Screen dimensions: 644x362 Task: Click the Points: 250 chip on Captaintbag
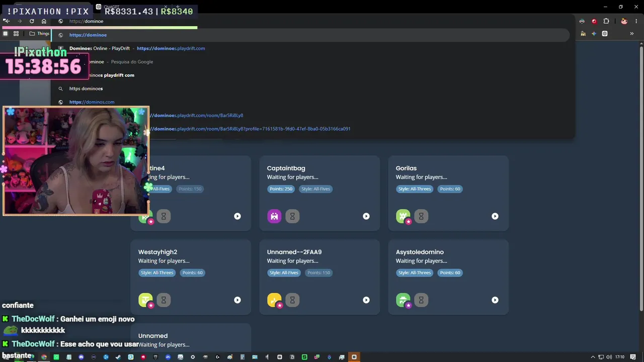pos(281,189)
